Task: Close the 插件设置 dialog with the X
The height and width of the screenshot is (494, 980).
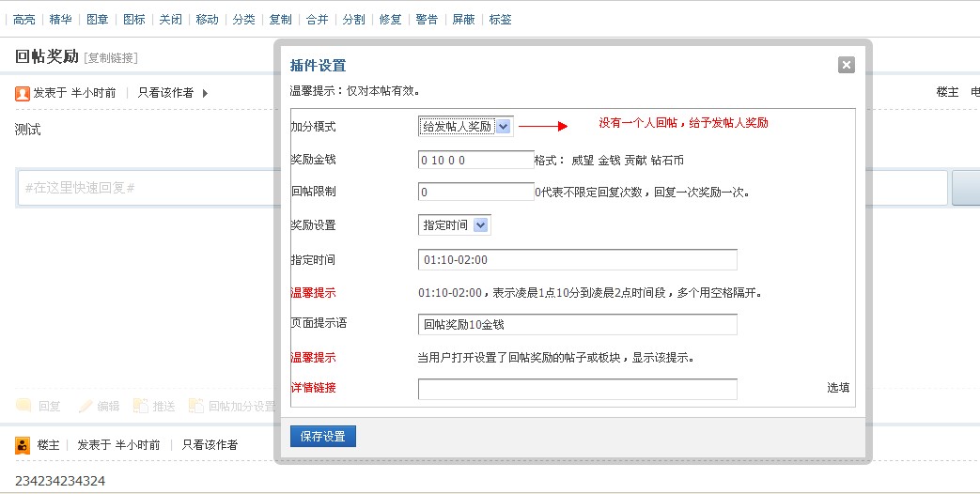Action: tap(847, 65)
